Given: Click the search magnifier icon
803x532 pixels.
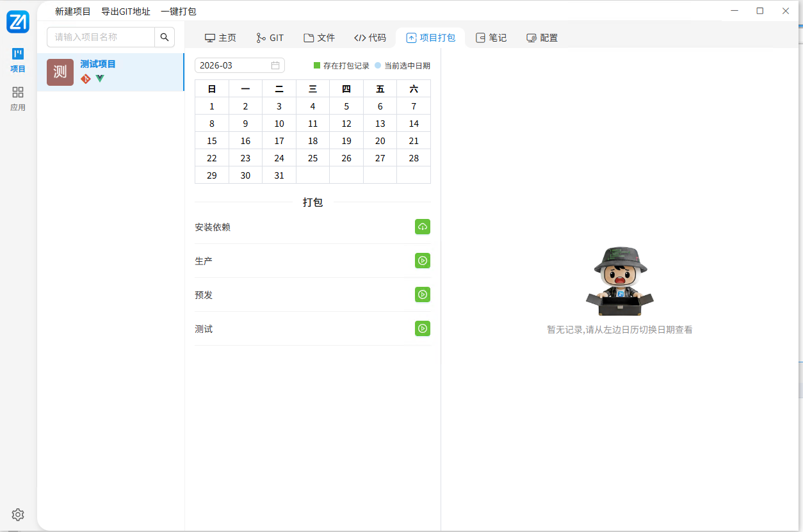Looking at the screenshot, I should click(x=164, y=37).
